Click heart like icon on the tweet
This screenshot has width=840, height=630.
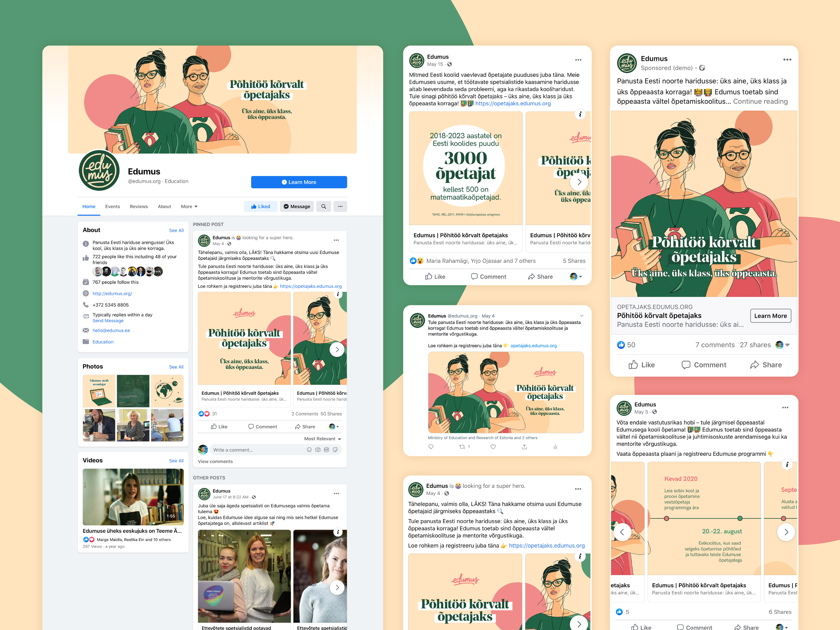pyautogui.click(x=493, y=447)
